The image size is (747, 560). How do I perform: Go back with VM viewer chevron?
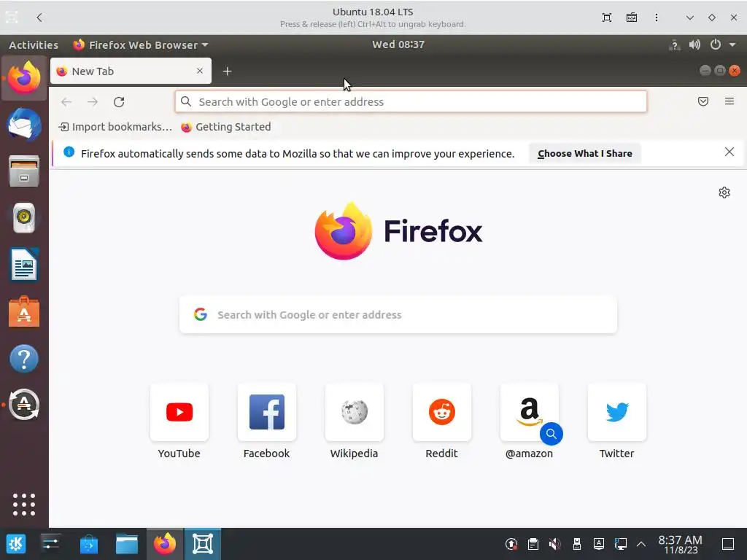[x=39, y=17]
